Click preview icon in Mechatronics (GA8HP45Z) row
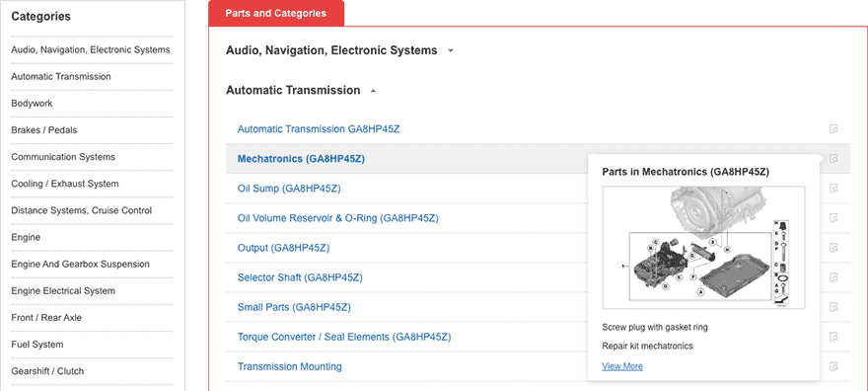 pos(833,159)
